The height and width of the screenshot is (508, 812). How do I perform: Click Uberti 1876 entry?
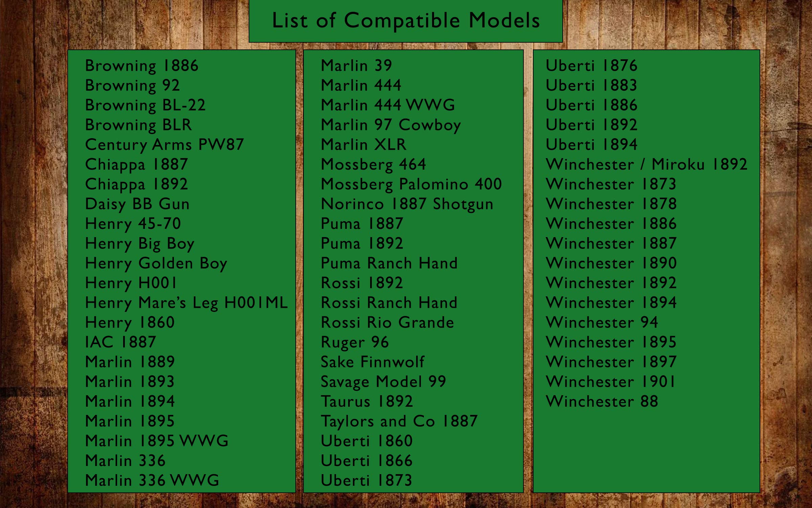pyautogui.click(x=591, y=66)
